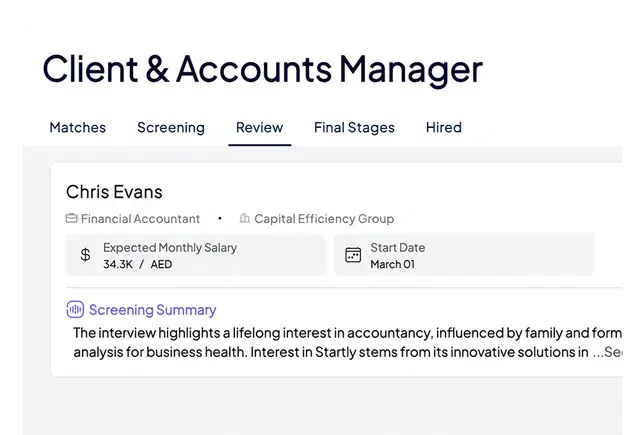Click the dollar sign salary icon

(x=85, y=255)
